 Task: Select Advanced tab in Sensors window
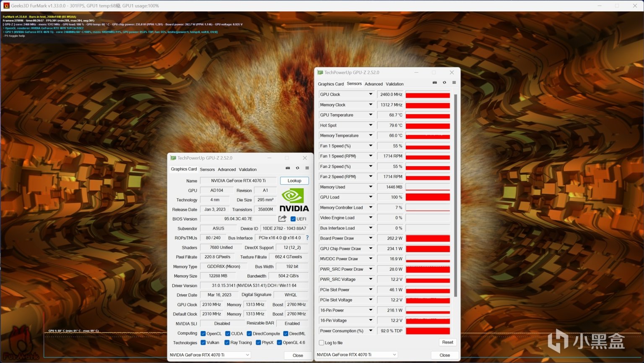374,84
